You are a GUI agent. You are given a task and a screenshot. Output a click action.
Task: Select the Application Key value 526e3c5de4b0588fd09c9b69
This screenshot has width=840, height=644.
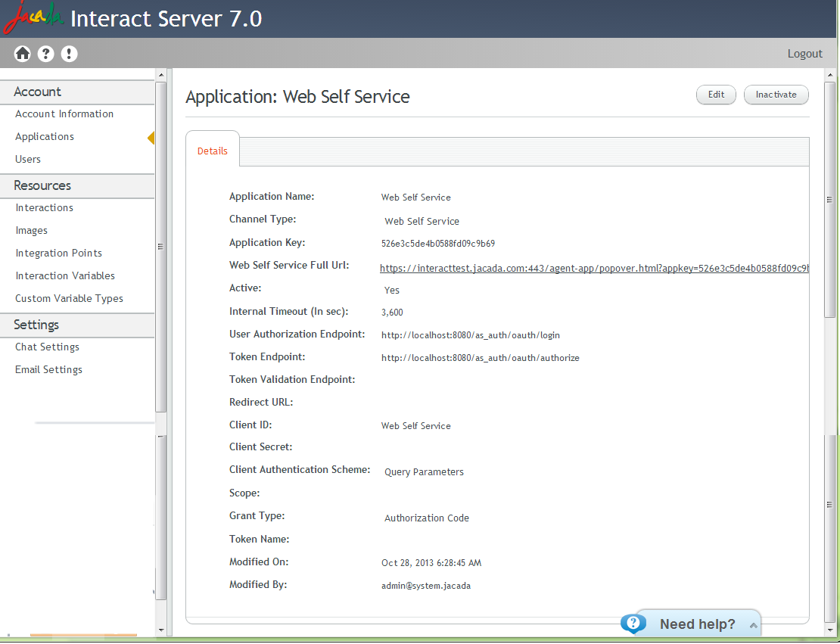(438, 244)
